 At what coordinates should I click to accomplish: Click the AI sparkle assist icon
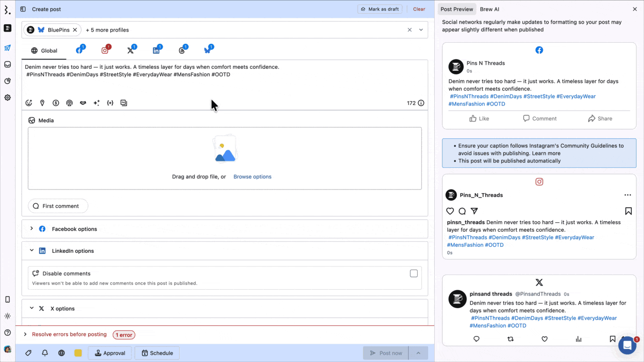[x=97, y=103]
